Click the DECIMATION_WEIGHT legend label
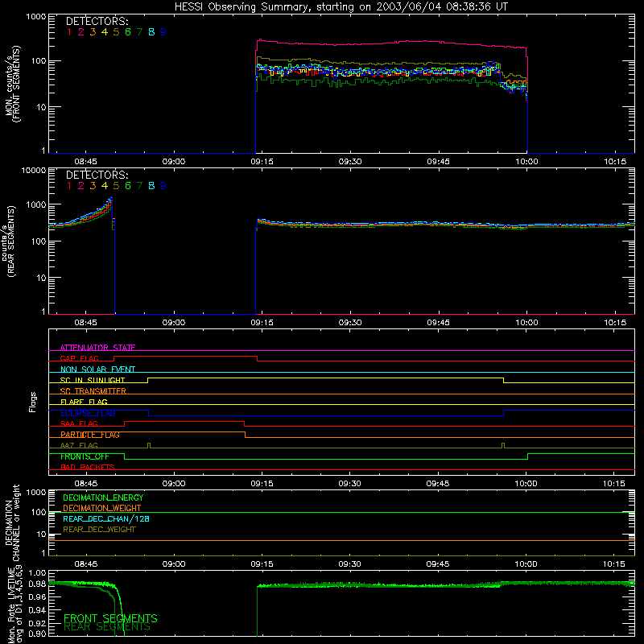The height and width of the screenshot is (644, 644). pos(102,509)
